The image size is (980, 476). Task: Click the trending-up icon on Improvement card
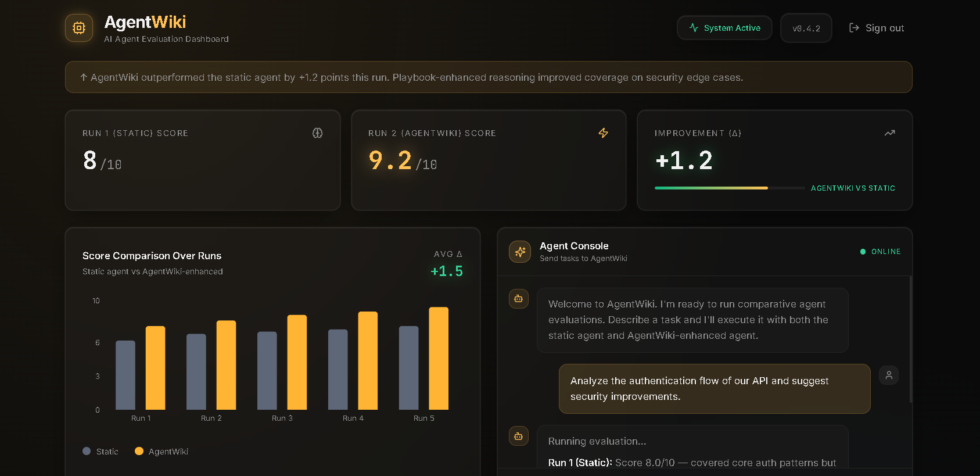(x=889, y=133)
